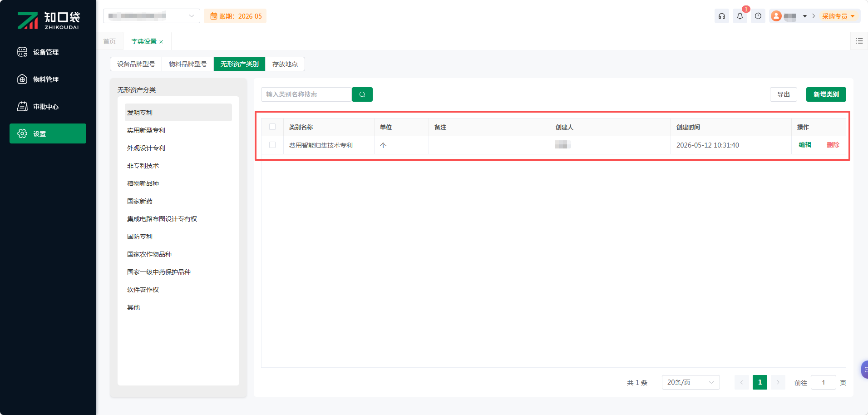
Task: Click the green search magnifier button
Action: (x=362, y=94)
